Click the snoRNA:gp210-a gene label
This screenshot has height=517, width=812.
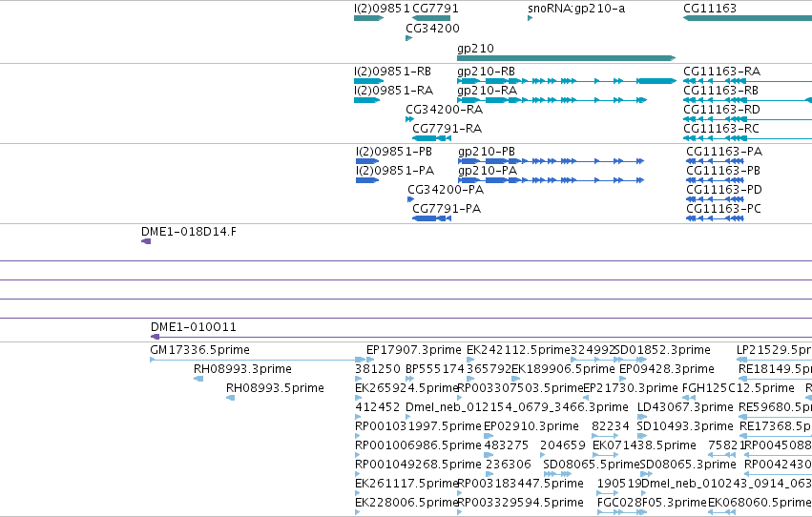point(576,9)
